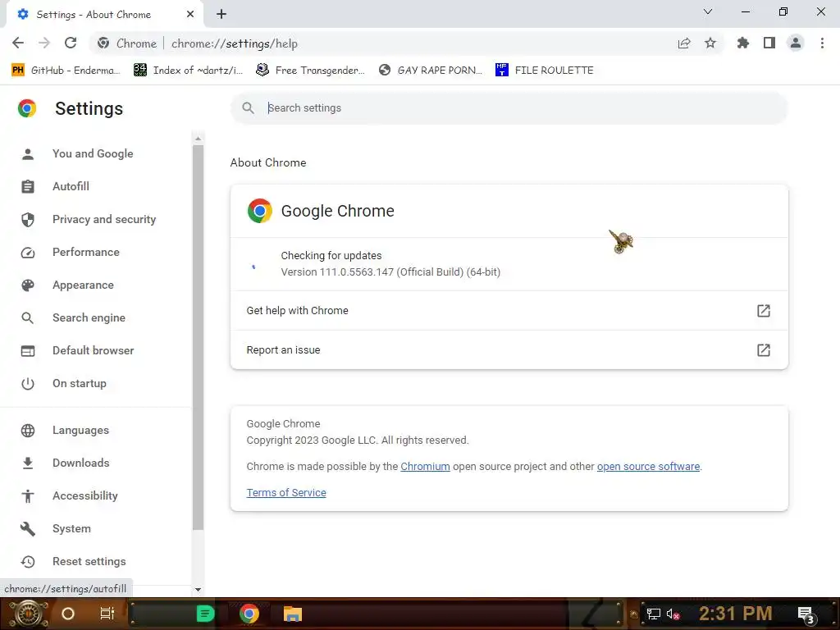
Task: Bookmark this tab with the star icon
Action: [710, 43]
